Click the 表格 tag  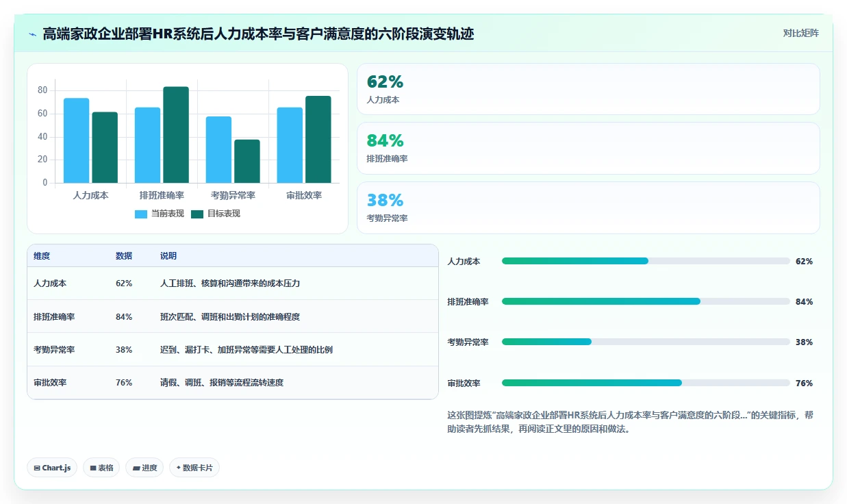pyautogui.click(x=101, y=468)
